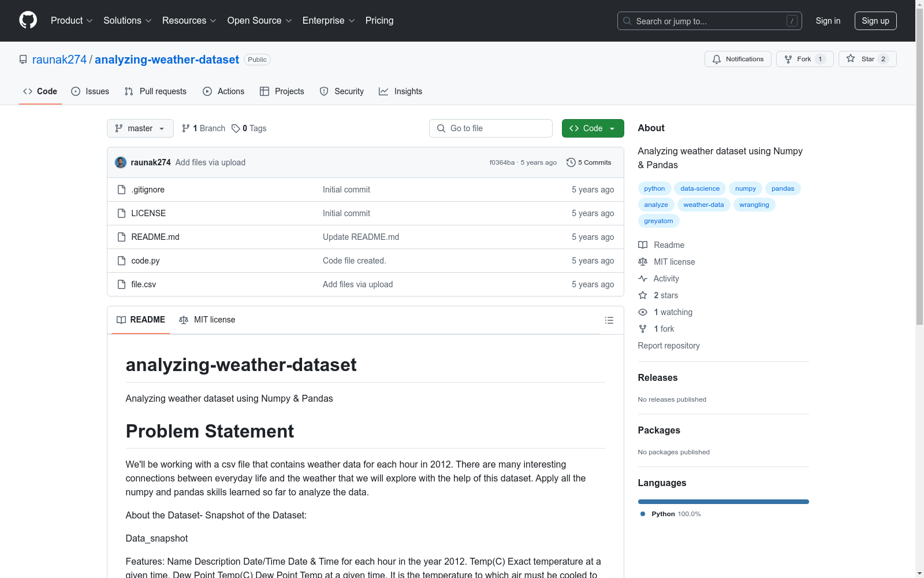Click the f0364ba commit hash

click(502, 162)
